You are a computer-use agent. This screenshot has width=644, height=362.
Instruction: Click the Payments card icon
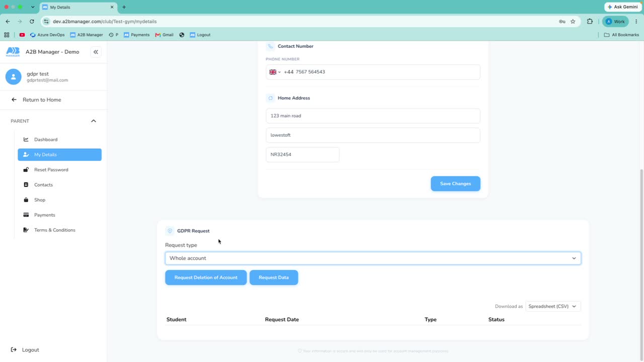(x=26, y=215)
